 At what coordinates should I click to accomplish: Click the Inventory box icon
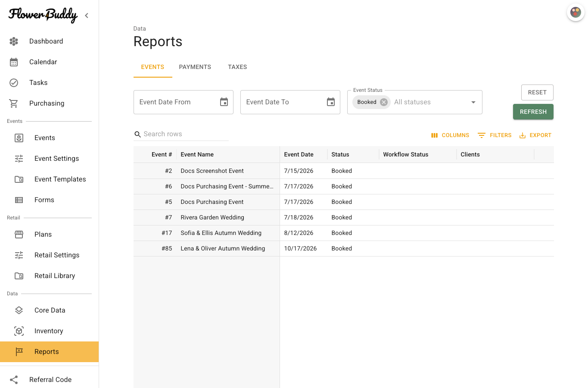[x=19, y=331]
